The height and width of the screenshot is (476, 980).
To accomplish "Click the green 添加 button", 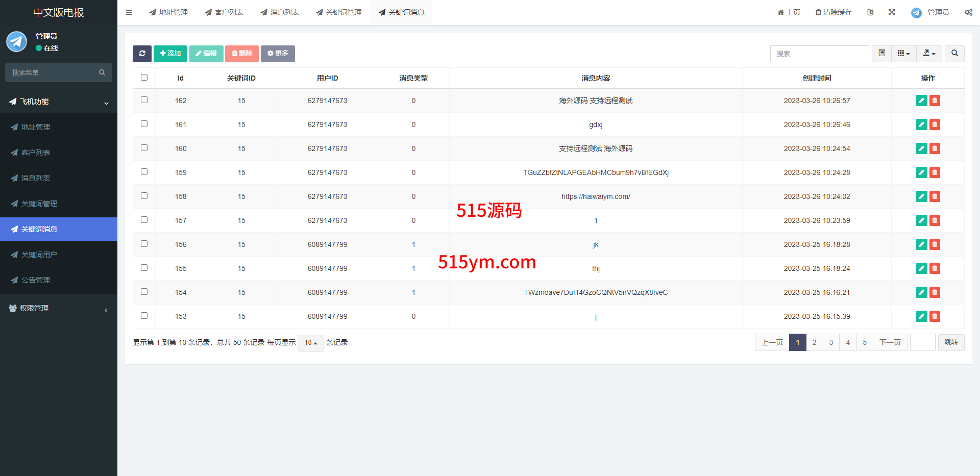I will click(x=170, y=54).
